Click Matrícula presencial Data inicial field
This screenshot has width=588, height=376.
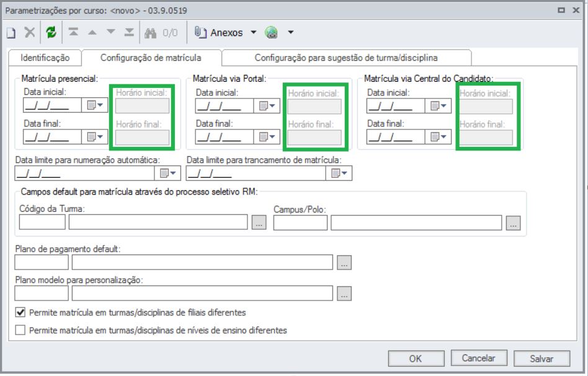(x=52, y=105)
